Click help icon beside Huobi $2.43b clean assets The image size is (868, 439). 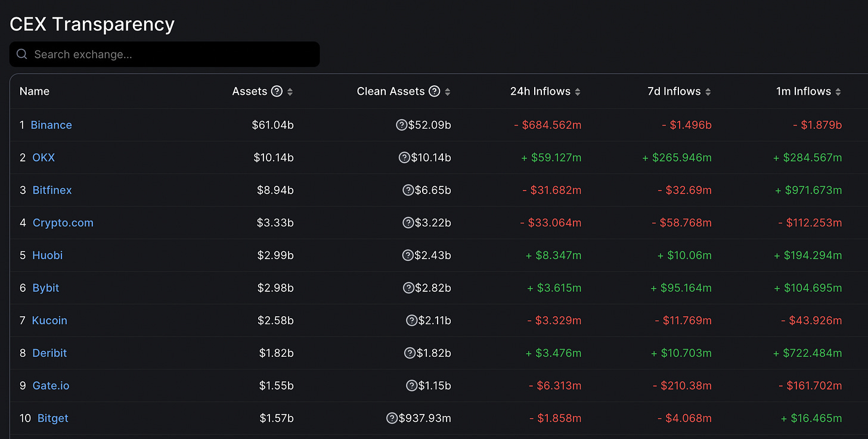click(x=408, y=255)
